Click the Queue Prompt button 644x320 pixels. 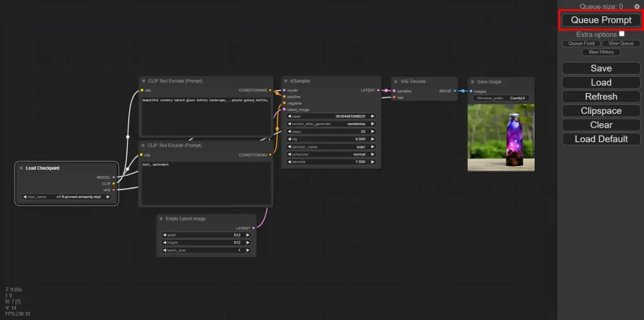coord(601,20)
